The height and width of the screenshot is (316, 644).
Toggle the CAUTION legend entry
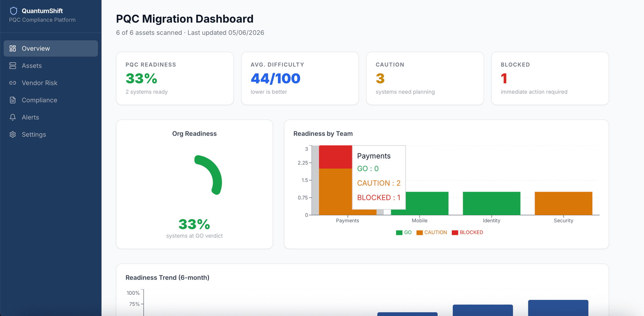point(432,233)
